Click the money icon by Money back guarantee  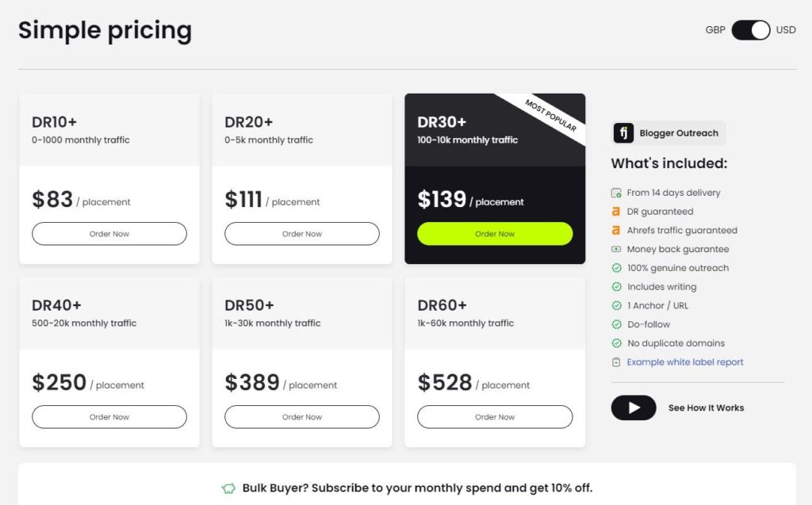coord(616,249)
